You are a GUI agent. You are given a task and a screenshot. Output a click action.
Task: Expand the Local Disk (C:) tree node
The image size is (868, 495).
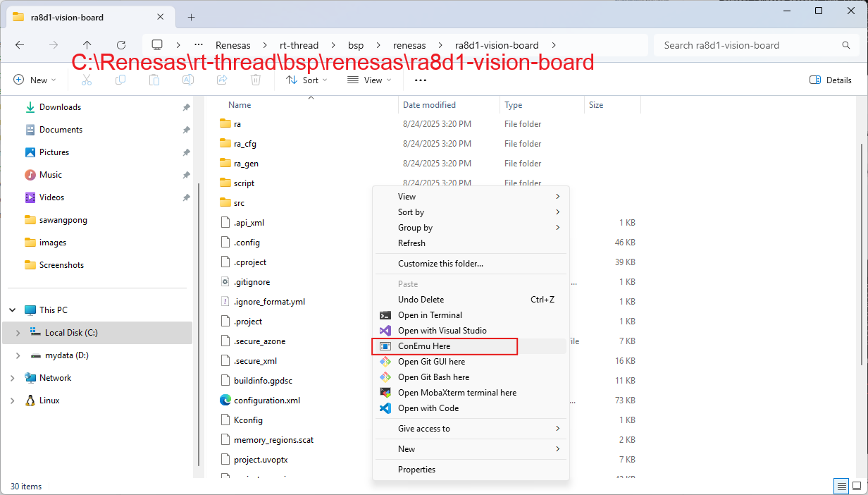(18, 333)
